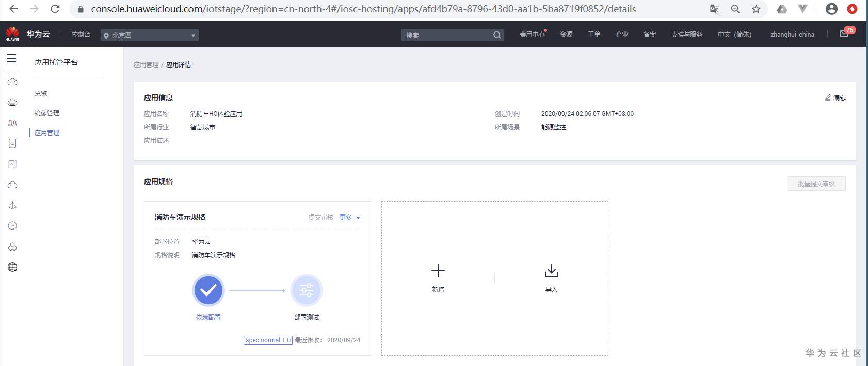Click the zoom magnifier icon in address bar
This screenshot has height=366, width=868.
click(x=735, y=9)
